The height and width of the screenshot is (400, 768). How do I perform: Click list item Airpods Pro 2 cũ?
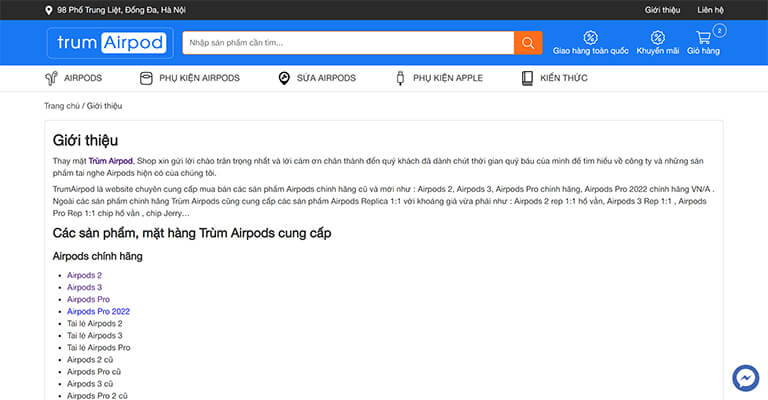[97, 396]
